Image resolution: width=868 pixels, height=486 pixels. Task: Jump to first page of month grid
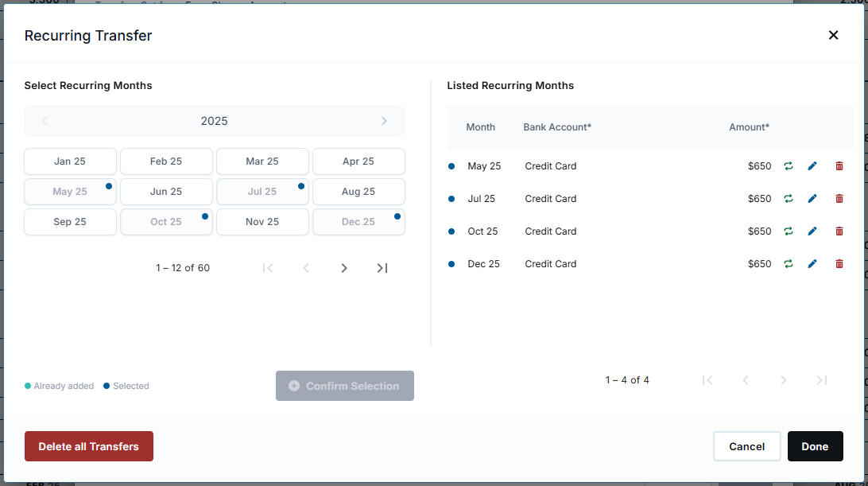[268, 268]
